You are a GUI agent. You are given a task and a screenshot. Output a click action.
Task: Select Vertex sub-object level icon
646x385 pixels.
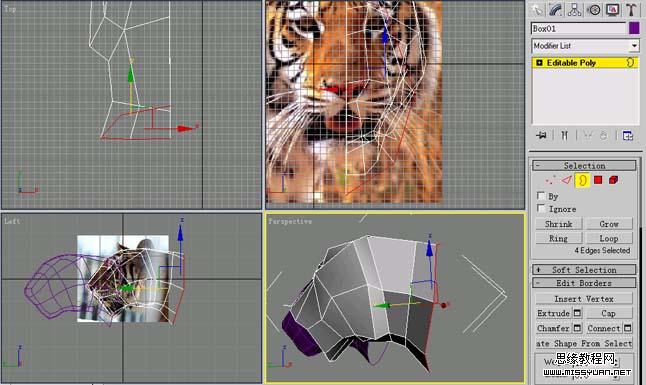click(550, 180)
